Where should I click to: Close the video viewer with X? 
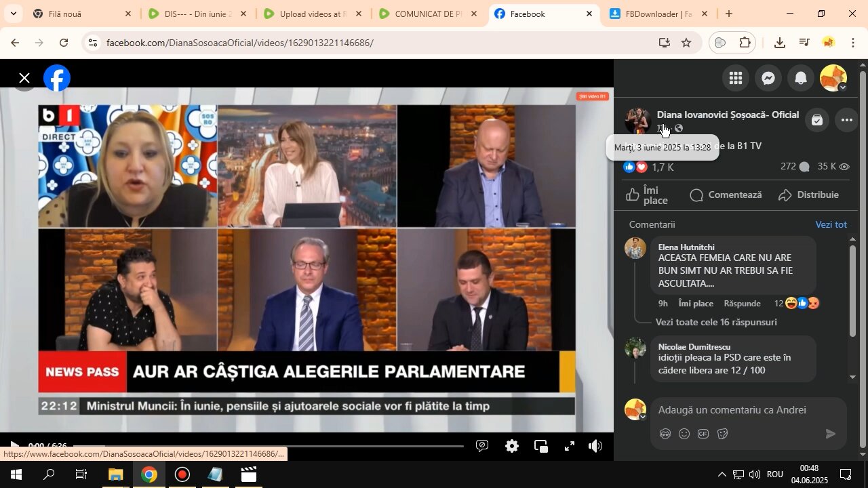[24, 78]
